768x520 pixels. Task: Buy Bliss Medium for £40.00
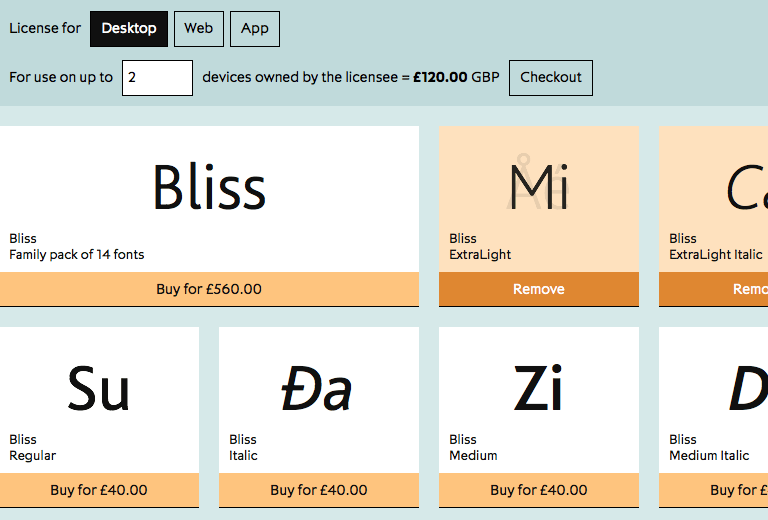tap(539, 490)
